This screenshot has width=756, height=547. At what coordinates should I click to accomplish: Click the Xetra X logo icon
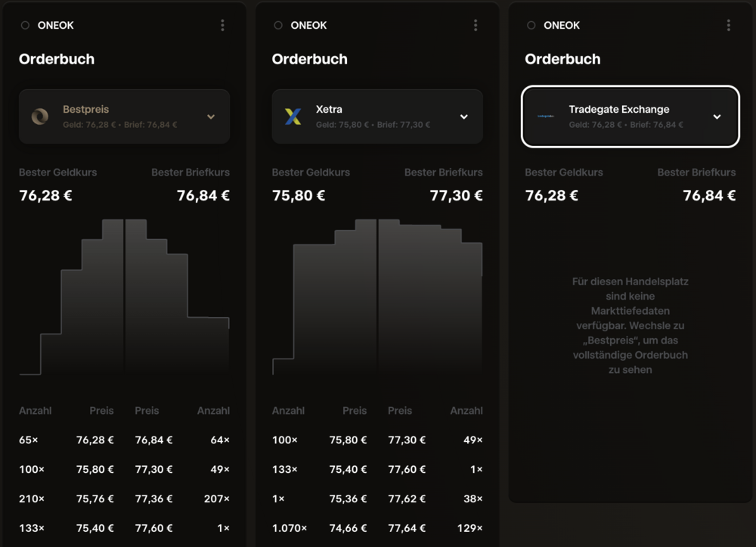293,117
